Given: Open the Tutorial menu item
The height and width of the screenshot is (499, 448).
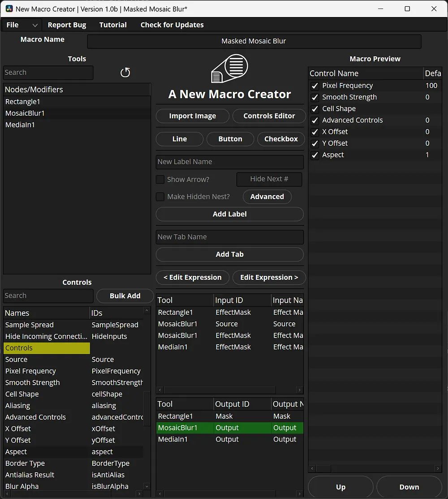Looking at the screenshot, I should click(113, 25).
